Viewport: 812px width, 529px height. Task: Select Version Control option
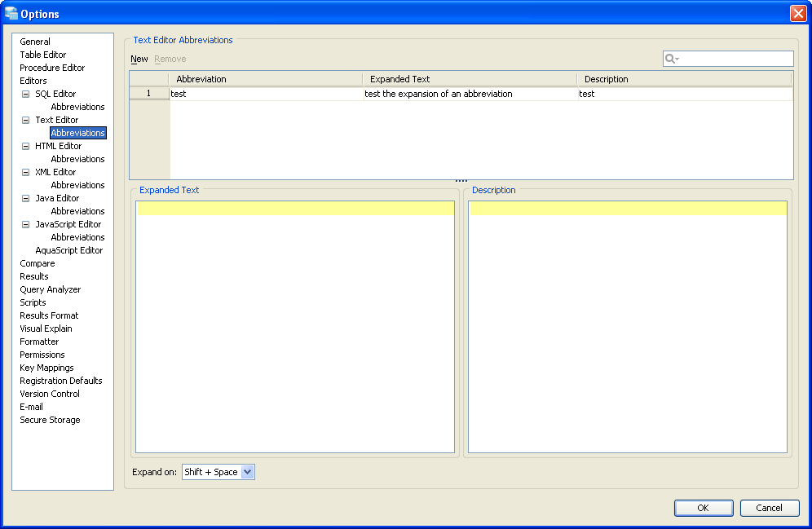click(x=50, y=394)
